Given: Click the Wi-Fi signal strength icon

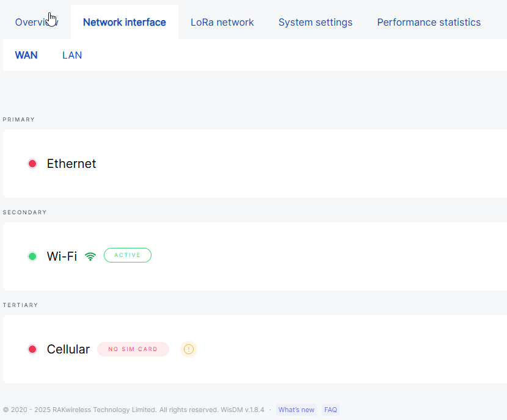Looking at the screenshot, I should tap(90, 256).
